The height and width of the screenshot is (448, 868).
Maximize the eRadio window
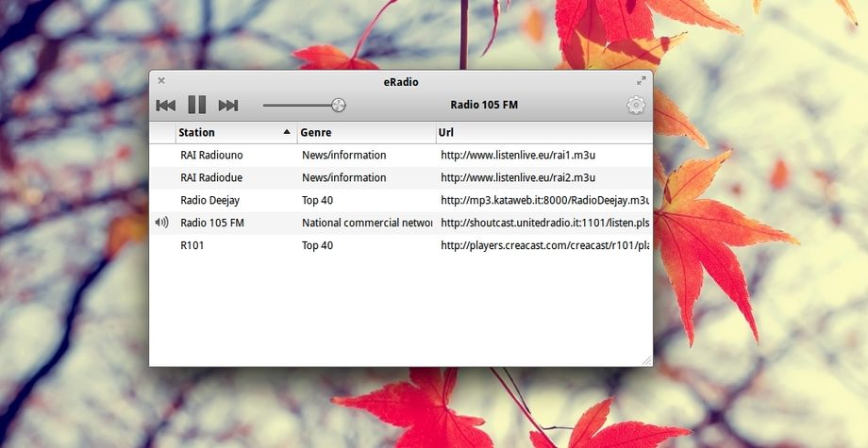coord(641,81)
